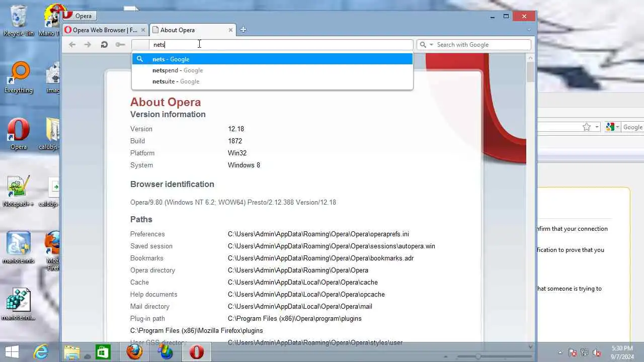This screenshot has width=644, height=362.
Task: Open Windows Store from taskbar
Action: tap(103, 352)
